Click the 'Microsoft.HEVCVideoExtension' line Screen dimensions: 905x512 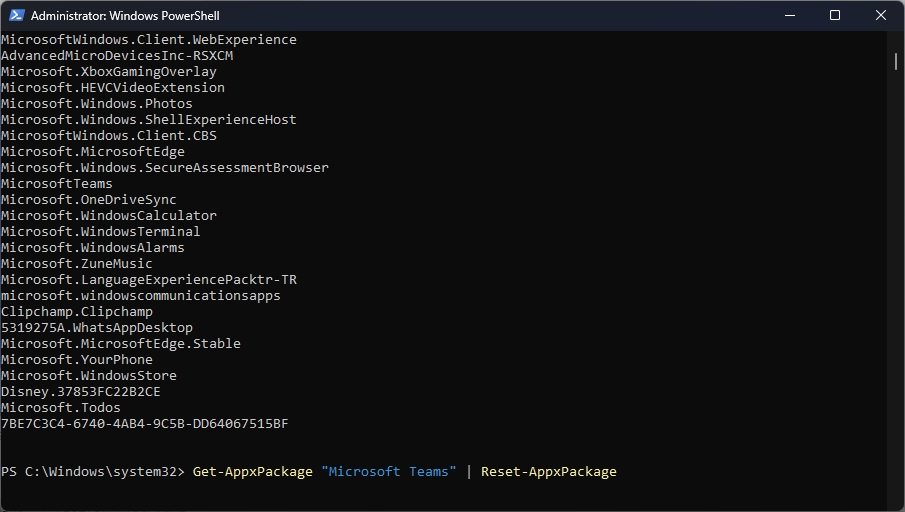(x=113, y=88)
